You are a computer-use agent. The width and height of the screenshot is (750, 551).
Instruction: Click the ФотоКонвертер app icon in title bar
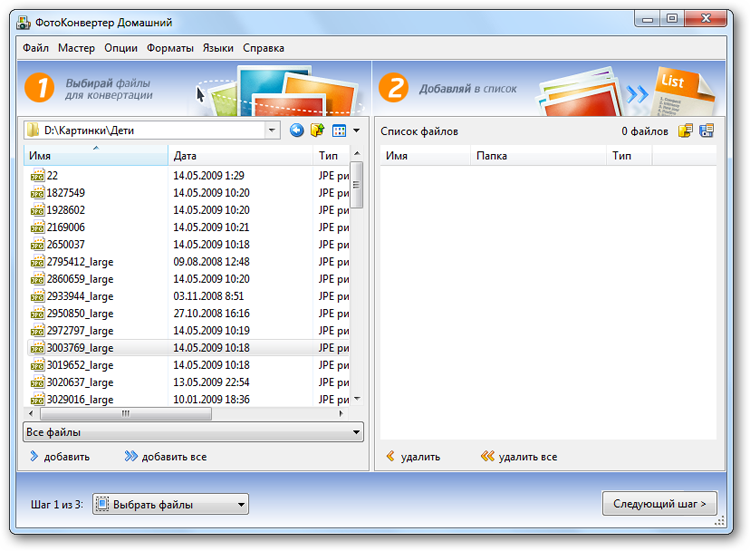(x=23, y=22)
